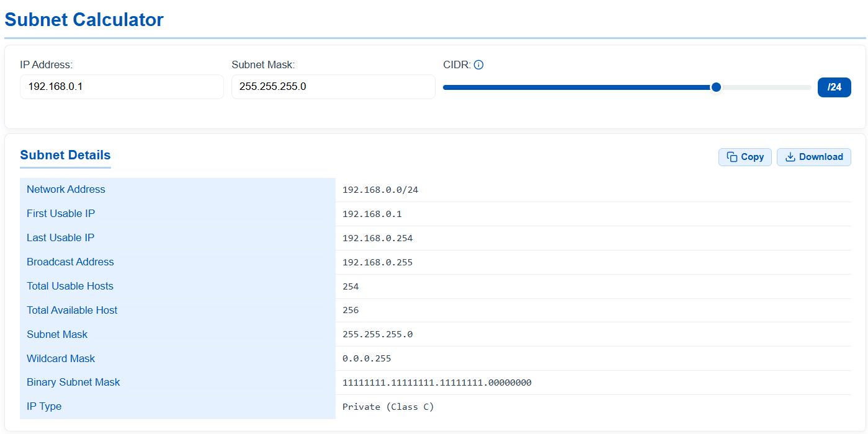Click the Subnet Mask input field

click(x=333, y=87)
